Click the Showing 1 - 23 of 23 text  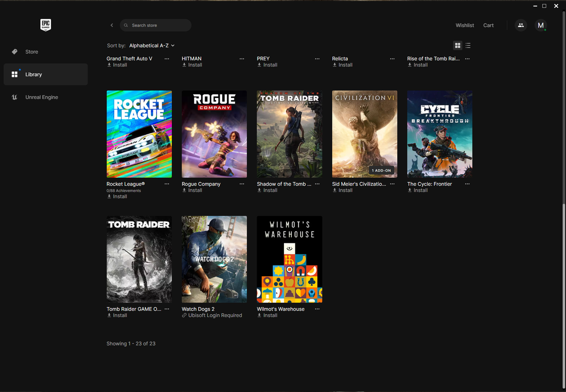(x=131, y=343)
